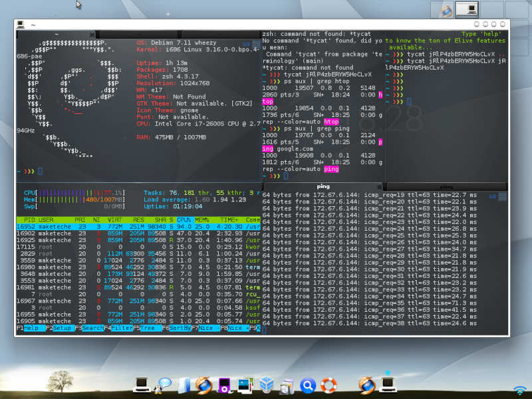Launch VirtualBox cube icon in dock
This screenshot has height=399, width=532.
point(267,384)
